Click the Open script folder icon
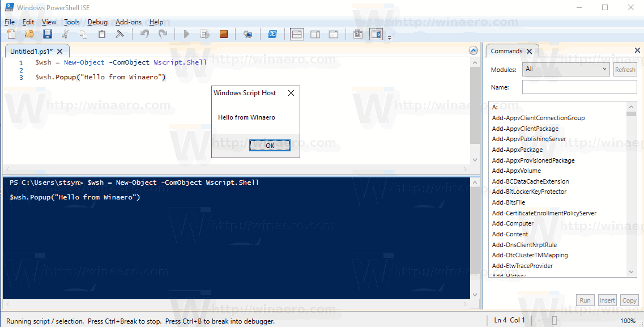 coord(29,34)
